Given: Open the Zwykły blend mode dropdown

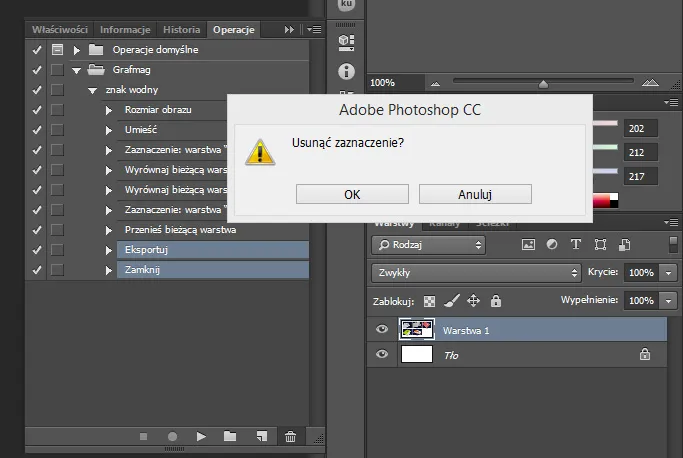Looking at the screenshot, I should pyautogui.click(x=475, y=272).
